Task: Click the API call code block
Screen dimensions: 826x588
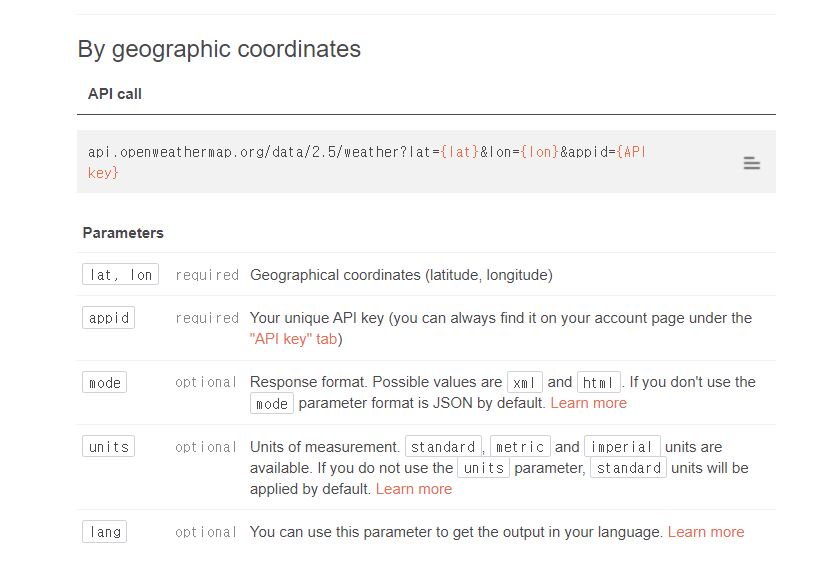Action: [400, 162]
